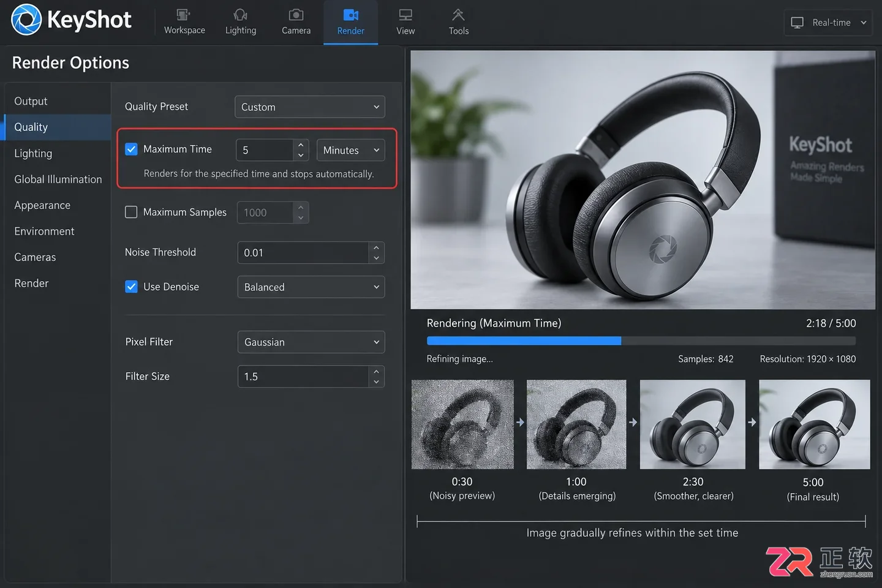The height and width of the screenshot is (588, 882).
Task: Enable the Maximum Samples checkbox
Action: click(x=131, y=212)
